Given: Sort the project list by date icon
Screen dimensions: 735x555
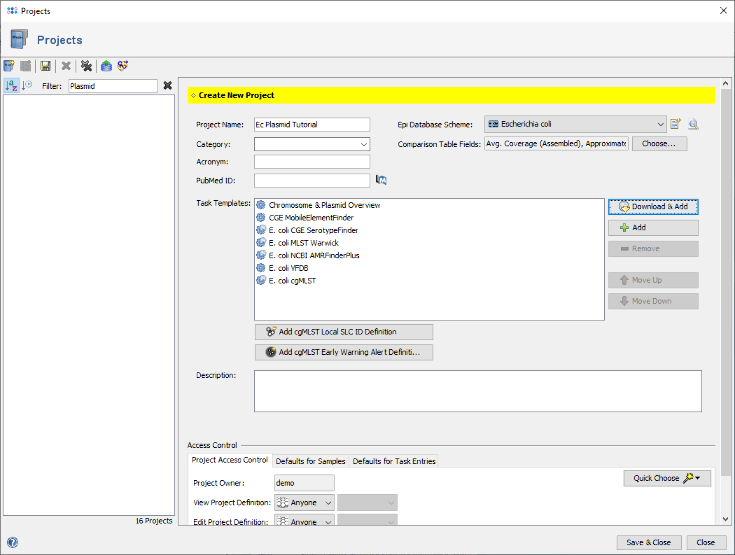Looking at the screenshot, I should (x=27, y=86).
